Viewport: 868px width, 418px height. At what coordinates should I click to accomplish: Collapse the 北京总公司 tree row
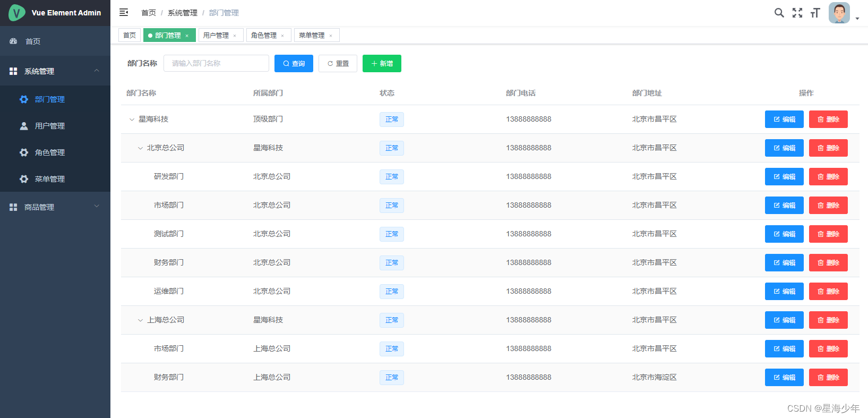click(140, 148)
